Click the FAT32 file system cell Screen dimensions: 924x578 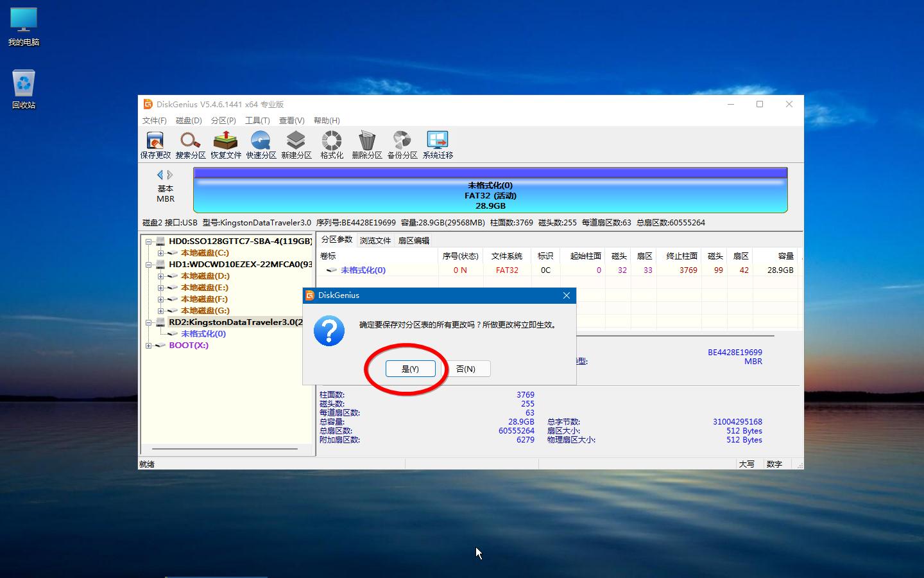[x=507, y=270]
